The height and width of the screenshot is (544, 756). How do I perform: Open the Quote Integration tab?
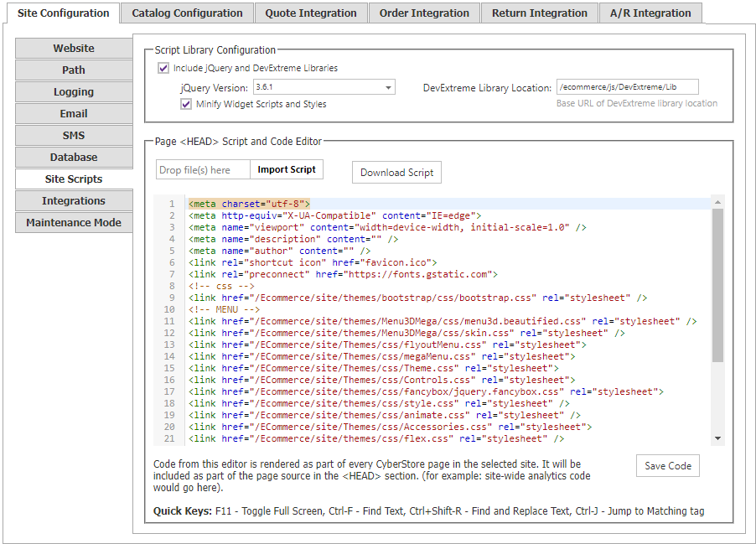click(x=311, y=13)
